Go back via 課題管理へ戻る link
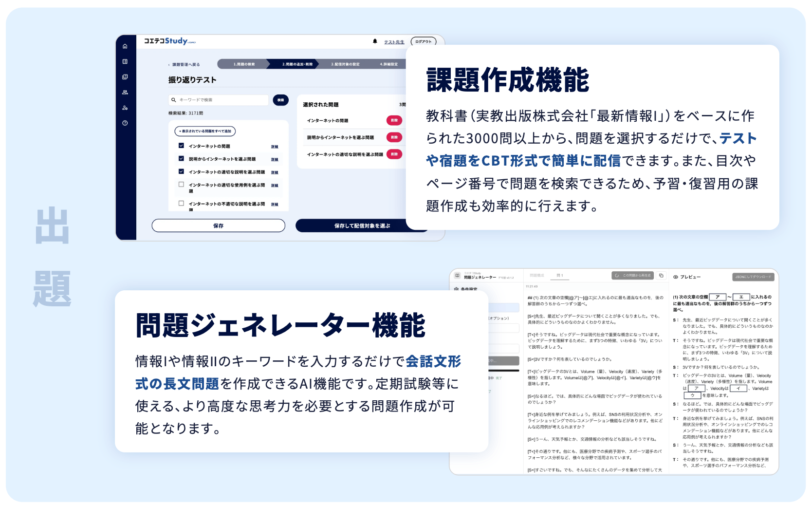Screen dimensions: 812x506 point(184,65)
